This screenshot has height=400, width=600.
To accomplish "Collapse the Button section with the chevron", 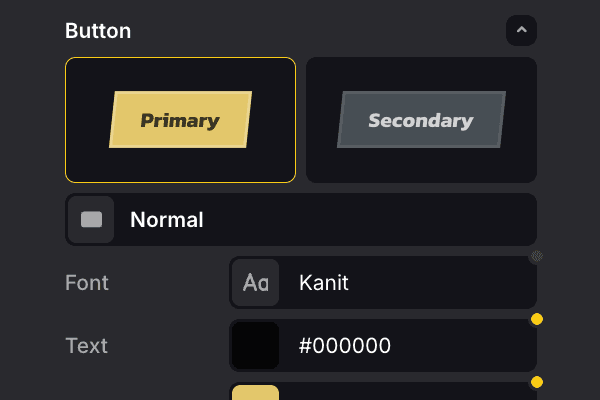I will (x=521, y=31).
